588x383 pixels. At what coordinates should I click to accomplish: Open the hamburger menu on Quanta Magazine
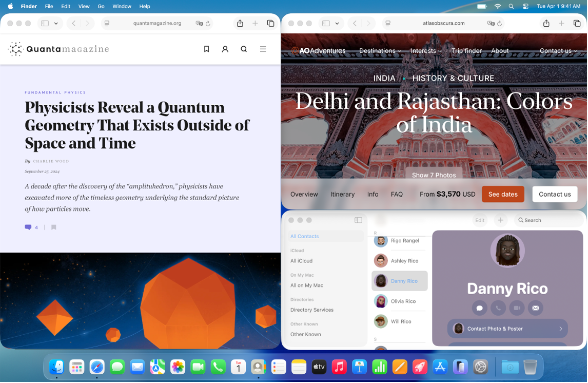click(x=263, y=49)
